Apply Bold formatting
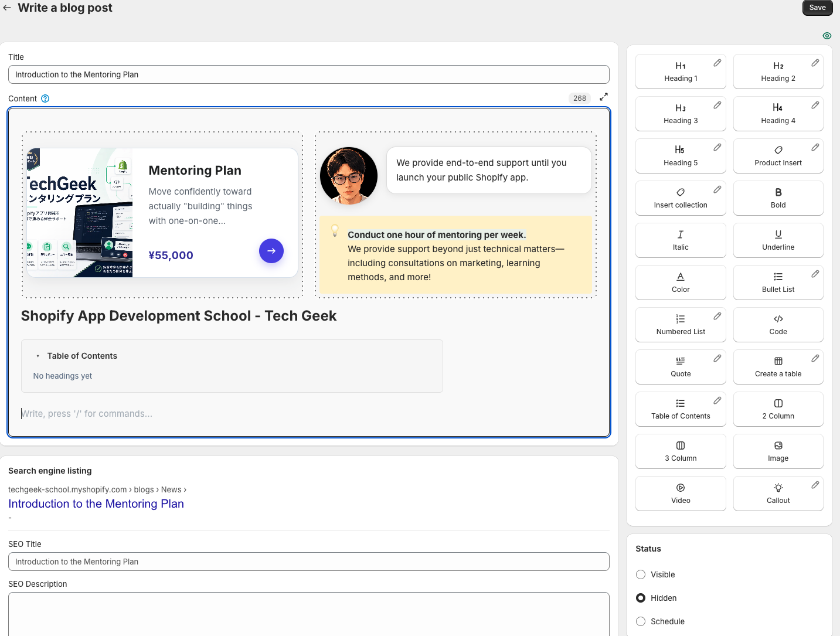Image resolution: width=840 pixels, height=636 pixels. coord(778,198)
